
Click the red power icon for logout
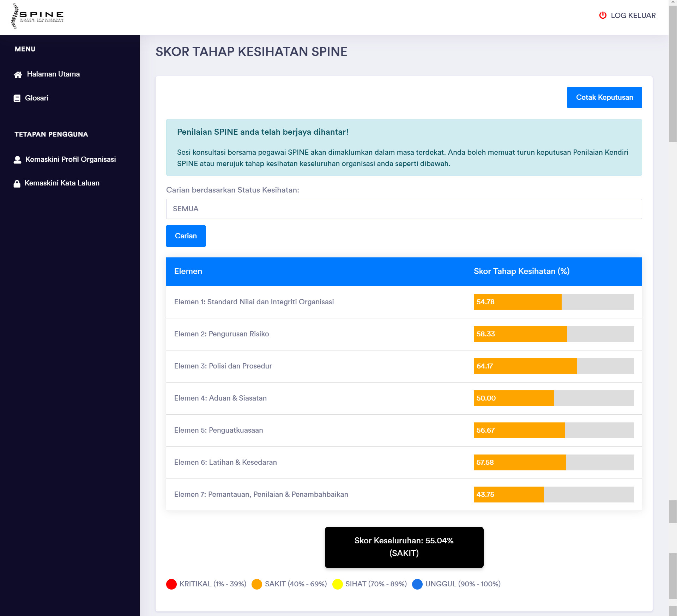(603, 16)
